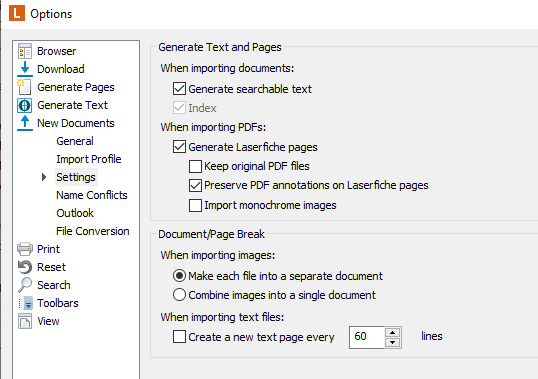Select the File Conversion item

pyautogui.click(x=93, y=231)
